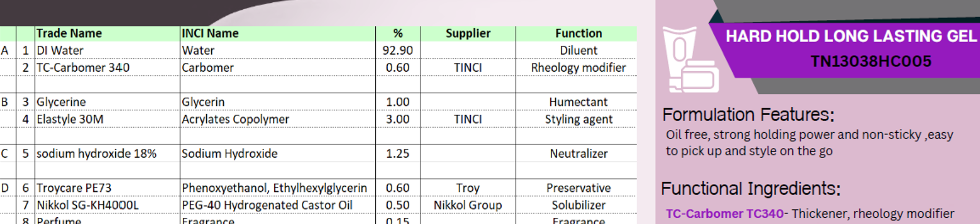This screenshot has width=980, height=224.
Task: Click the Supplier column header
Action: (x=468, y=33)
